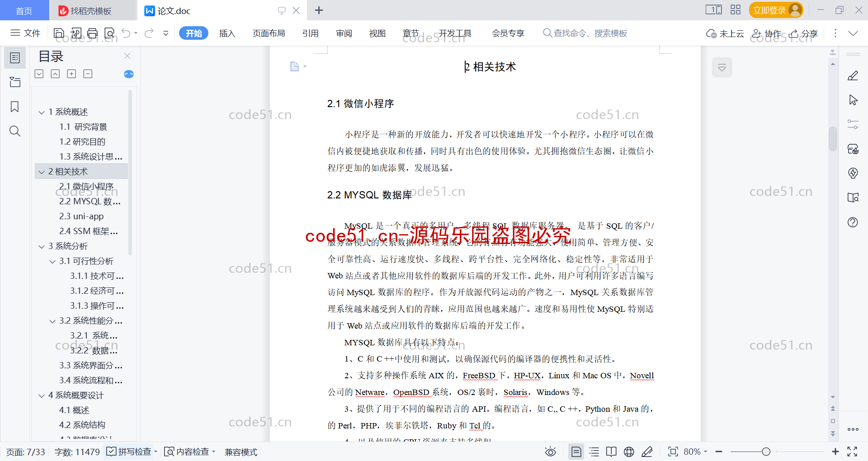
Task: Click the 字数: 11479 word count
Action: click(77, 452)
